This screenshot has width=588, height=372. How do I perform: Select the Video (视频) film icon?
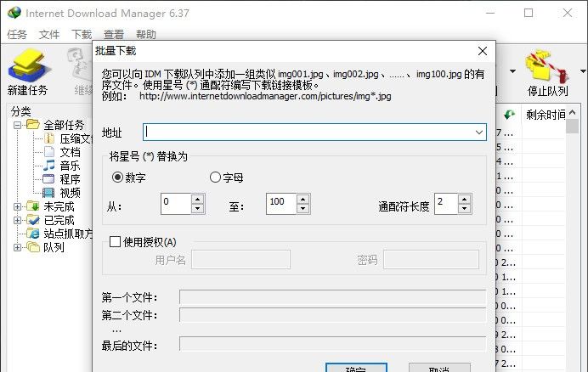click(48, 193)
